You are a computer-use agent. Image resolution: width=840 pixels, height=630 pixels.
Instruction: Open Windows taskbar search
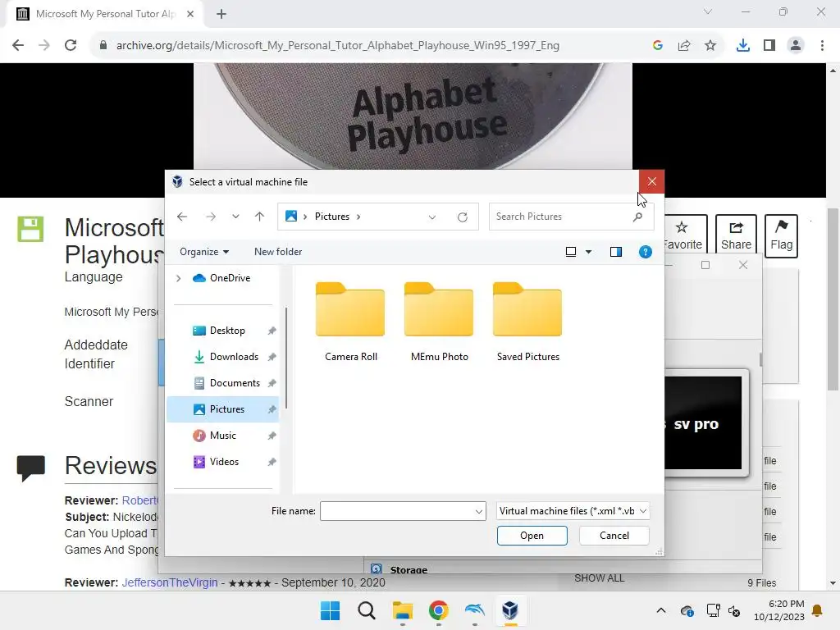click(x=367, y=610)
